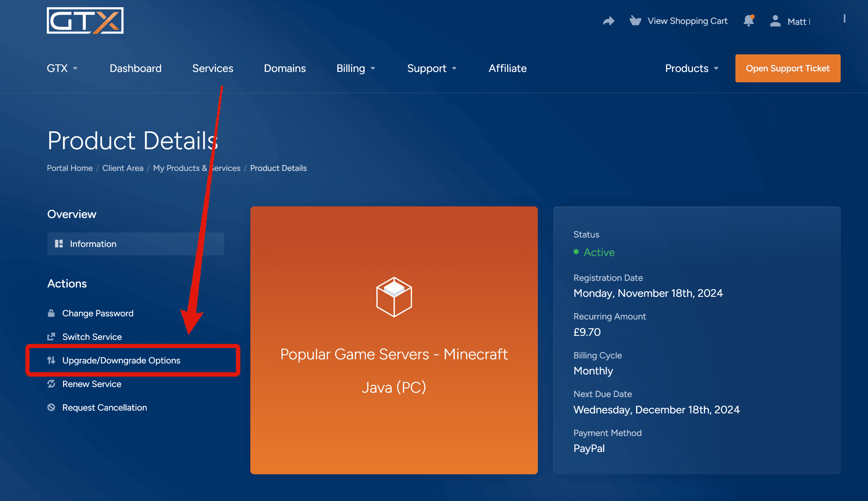Click recurring amount £9.70
Image resolution: width=868 pixels, height=501 pixels.
[x=587, y=332]
